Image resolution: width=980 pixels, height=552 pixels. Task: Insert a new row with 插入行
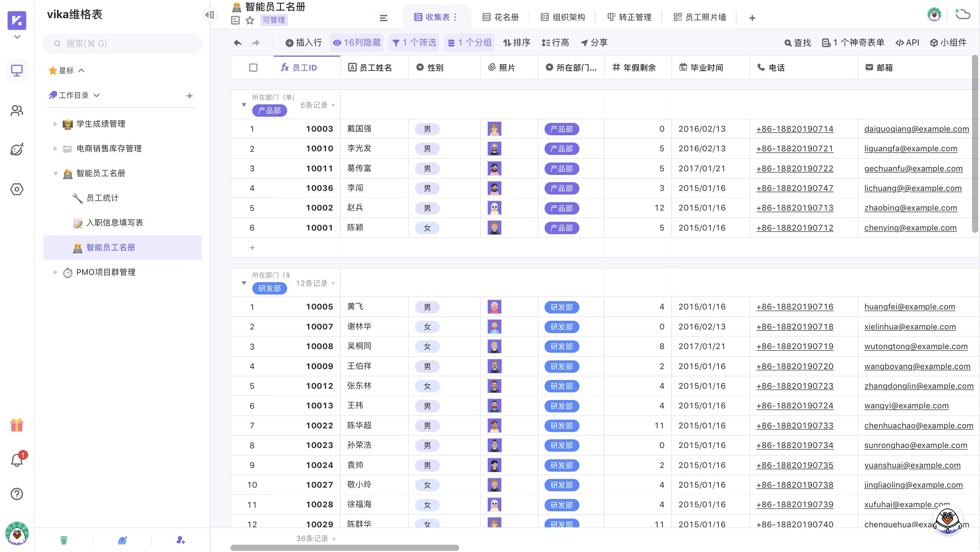pos(303,43)
